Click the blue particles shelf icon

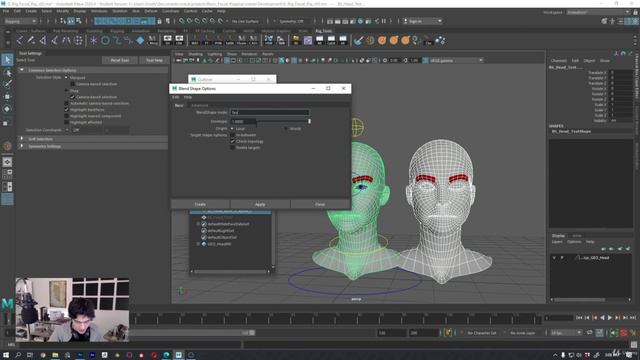tap(440, 40)
